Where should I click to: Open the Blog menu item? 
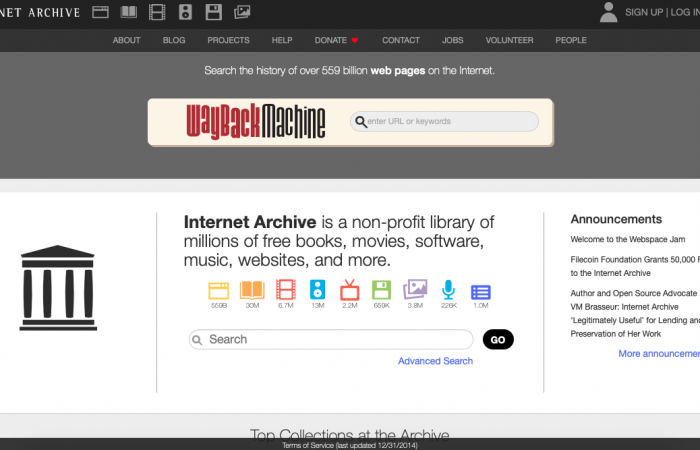point(174,40)
